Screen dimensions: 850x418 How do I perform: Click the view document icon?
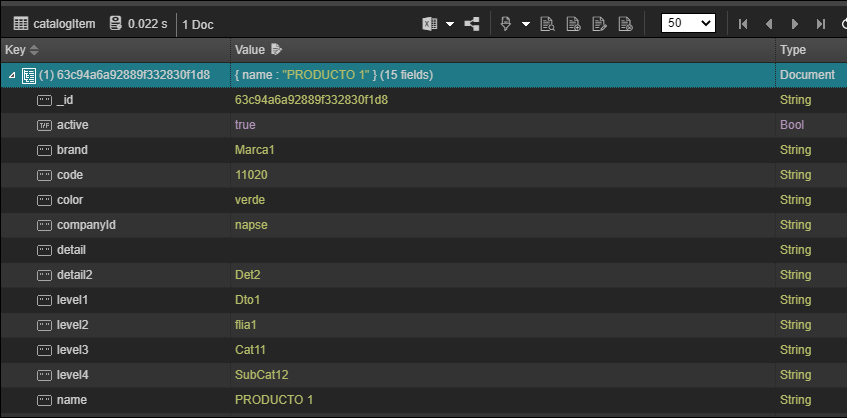pyautogui.click(x=547, y=24)
